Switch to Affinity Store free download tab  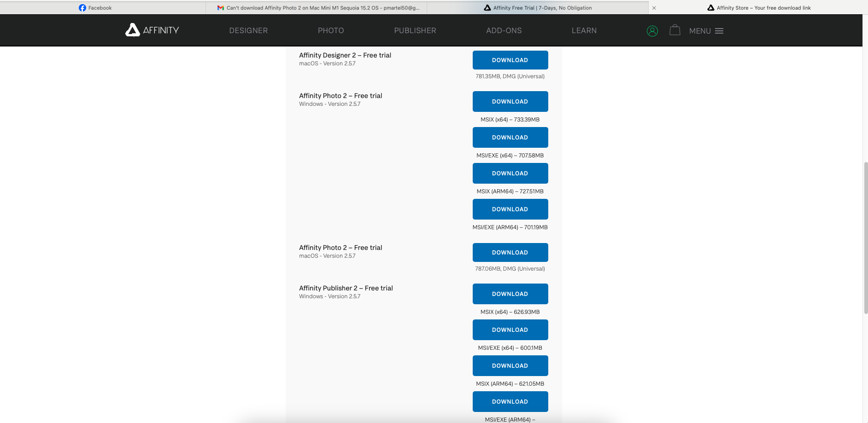point(758,8)
